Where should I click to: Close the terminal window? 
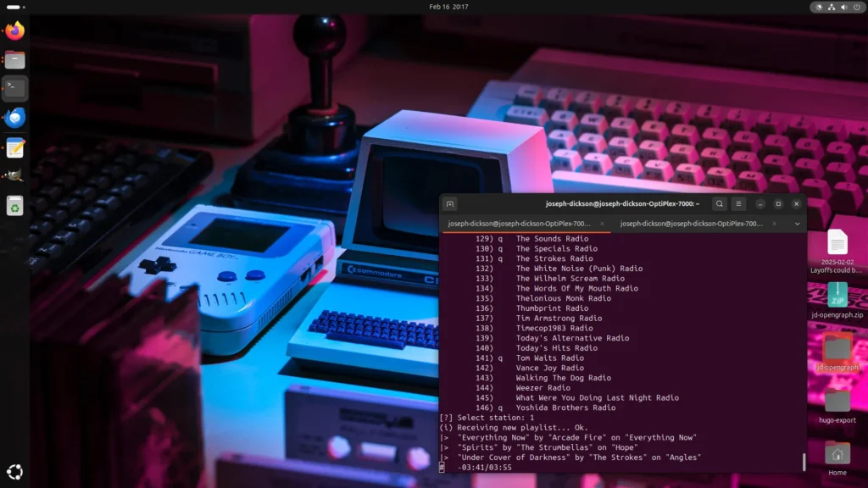(797, 203)
